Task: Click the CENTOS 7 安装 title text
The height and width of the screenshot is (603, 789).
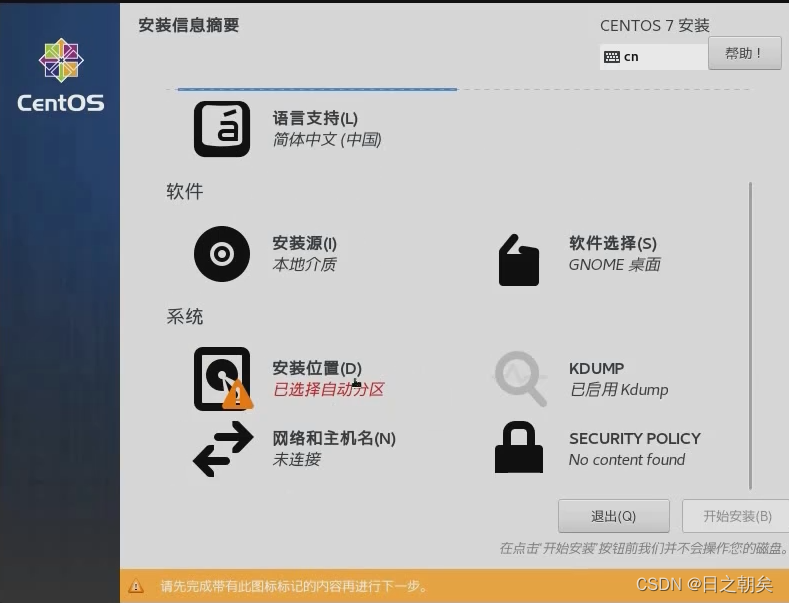Action: tap(655, 25)
